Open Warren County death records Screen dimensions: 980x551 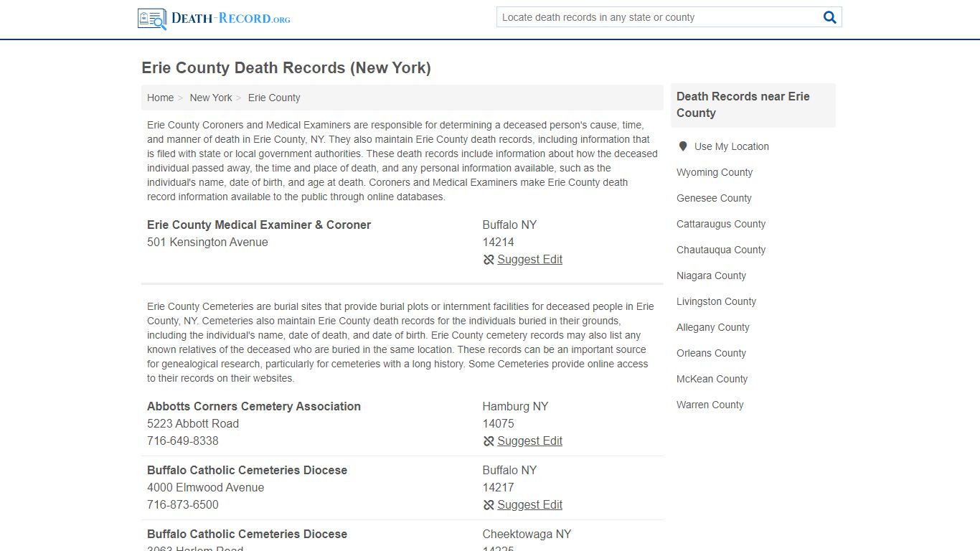[x=710, y=405]
